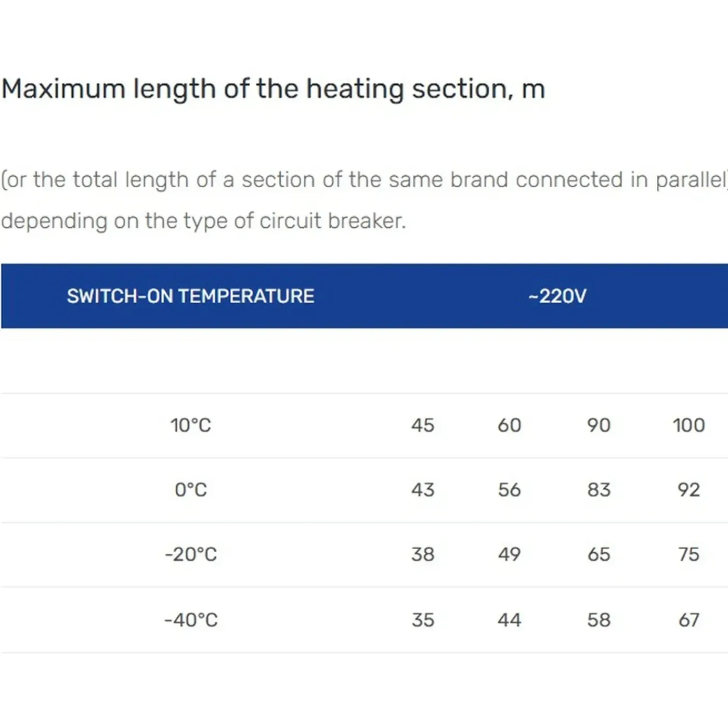Click value 83 in the 0°C row

tap(599, 490)
